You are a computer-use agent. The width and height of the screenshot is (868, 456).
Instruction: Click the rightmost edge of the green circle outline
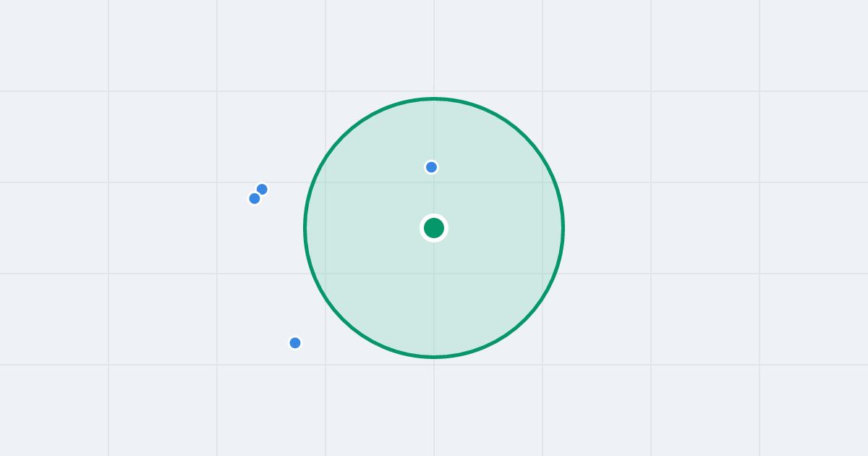click(x=563, y=228)
